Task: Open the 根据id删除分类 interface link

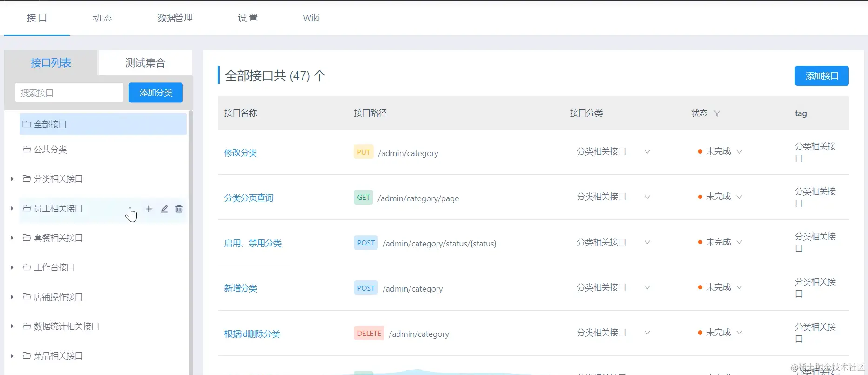Action: coord(252,334)
